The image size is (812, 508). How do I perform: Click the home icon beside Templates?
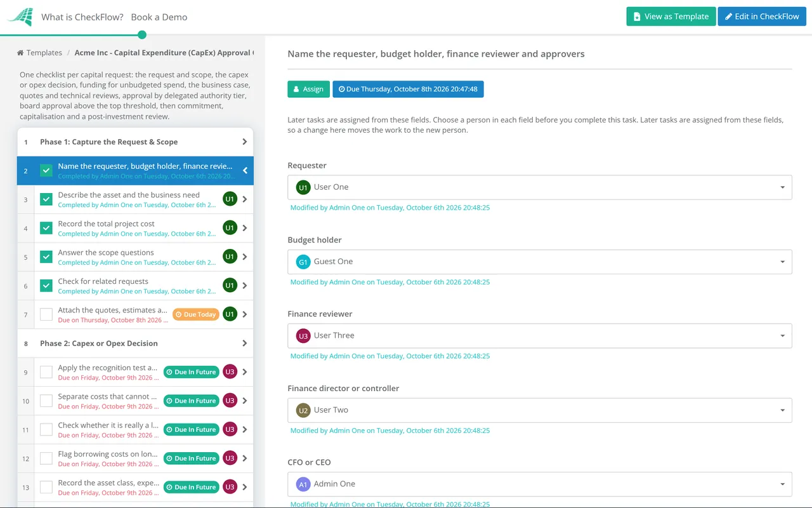coord(20,53)
